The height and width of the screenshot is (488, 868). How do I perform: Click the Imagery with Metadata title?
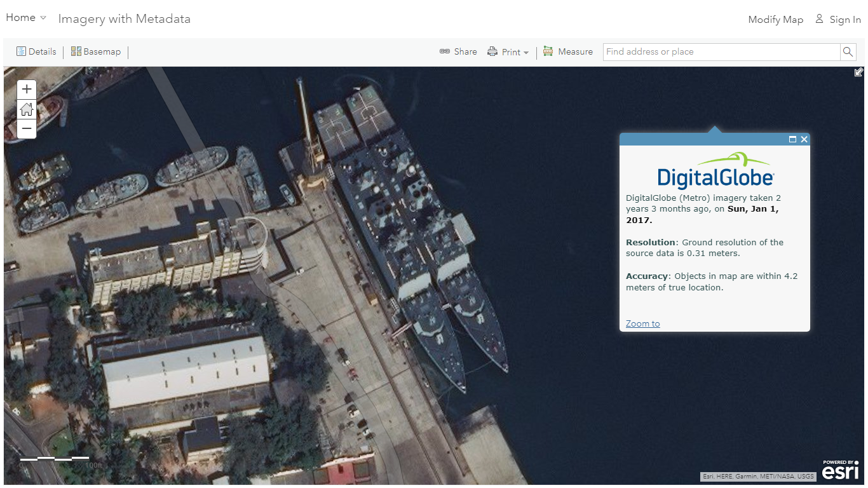coord(125,19)
